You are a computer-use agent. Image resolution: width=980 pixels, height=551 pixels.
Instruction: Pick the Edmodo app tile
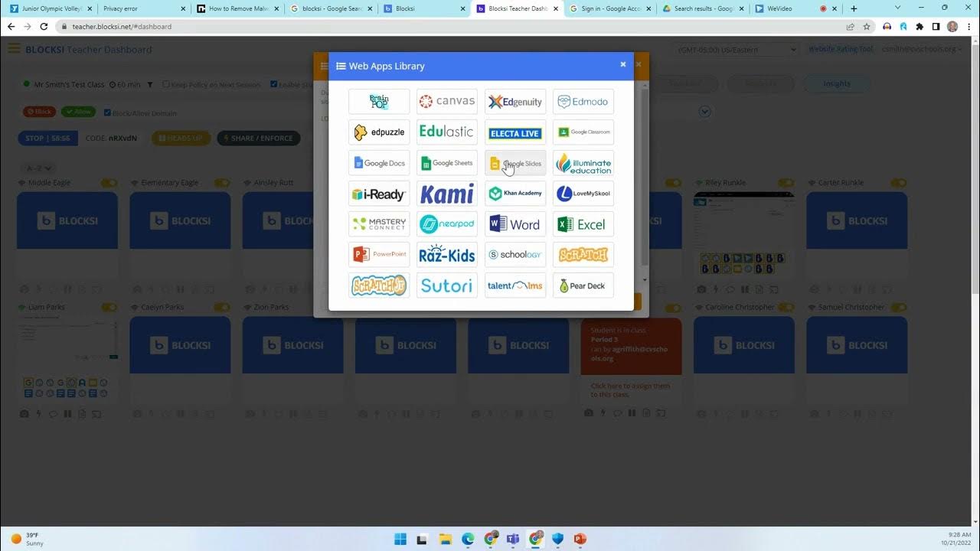click(583, 101)
